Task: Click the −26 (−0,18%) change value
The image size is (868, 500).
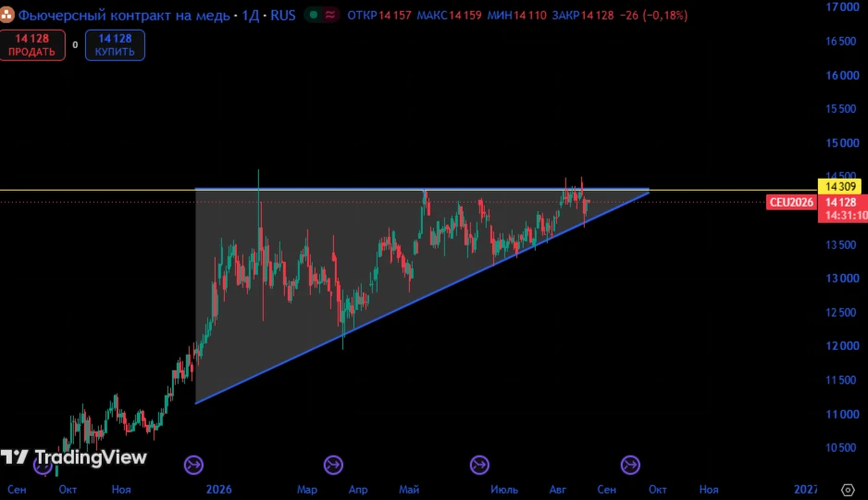Action: 653,15
